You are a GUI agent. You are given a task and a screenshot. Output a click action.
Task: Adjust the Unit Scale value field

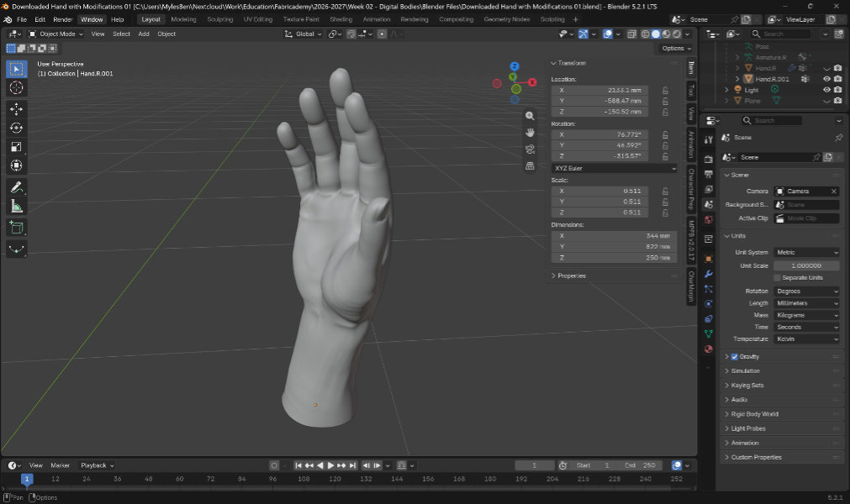(806, 265)
